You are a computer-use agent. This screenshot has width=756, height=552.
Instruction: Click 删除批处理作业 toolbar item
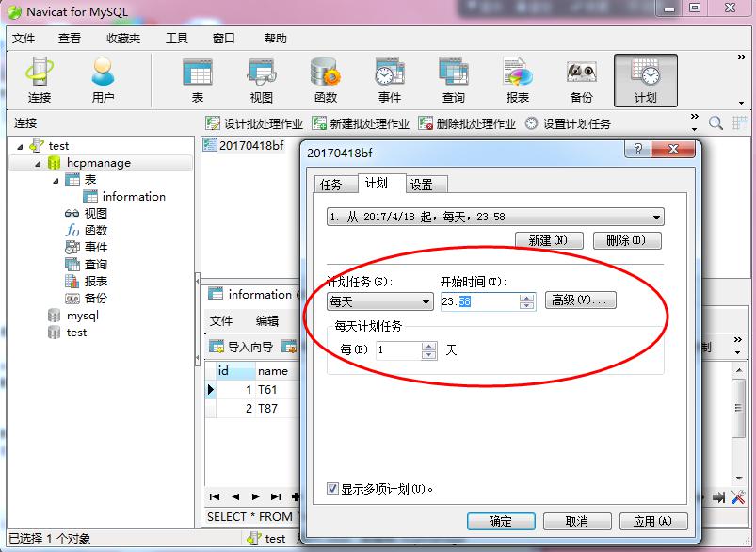(x=467, y=123)
